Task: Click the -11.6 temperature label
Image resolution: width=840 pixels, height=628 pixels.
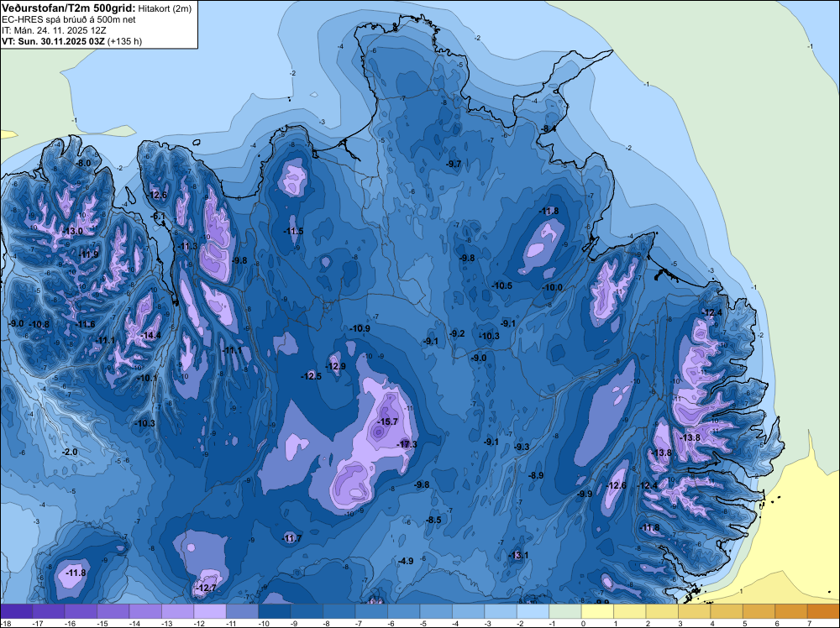Action: tap(85, 324)
